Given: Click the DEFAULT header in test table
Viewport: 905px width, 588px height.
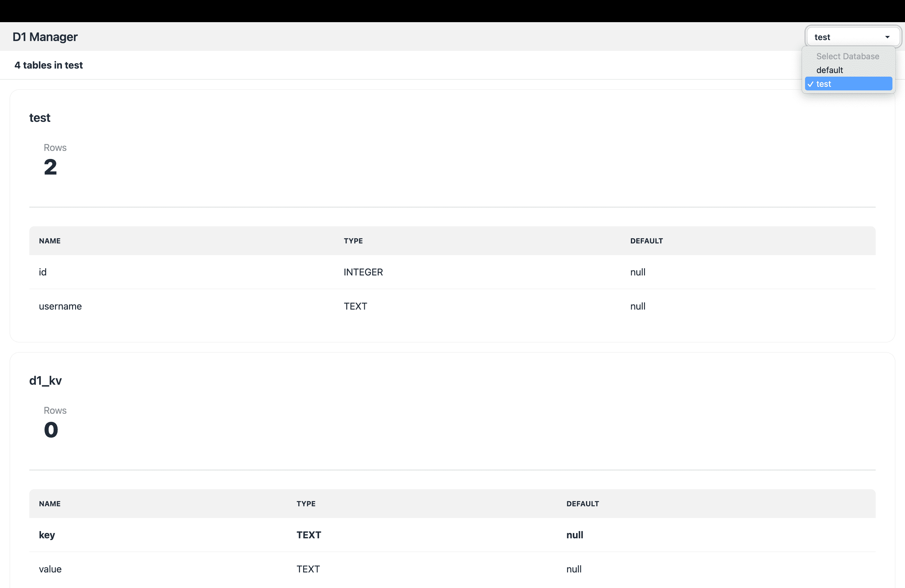Looking at the screenshot, I should [x=646, y=241].
